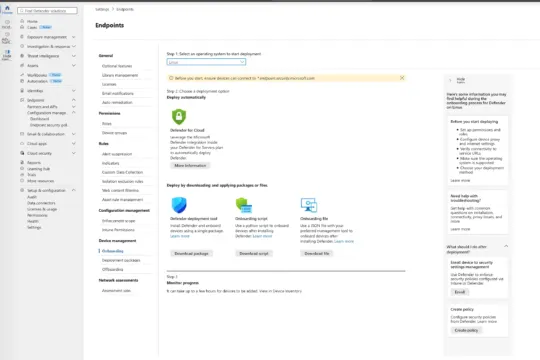Click the Trials icon
This screenshot has height=360, width=540.
(22, 175)
